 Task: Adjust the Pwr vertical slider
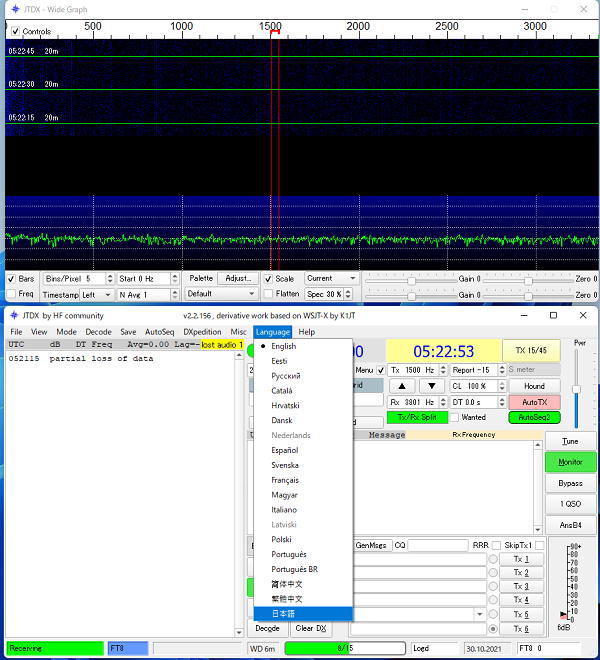pos(575,390)
